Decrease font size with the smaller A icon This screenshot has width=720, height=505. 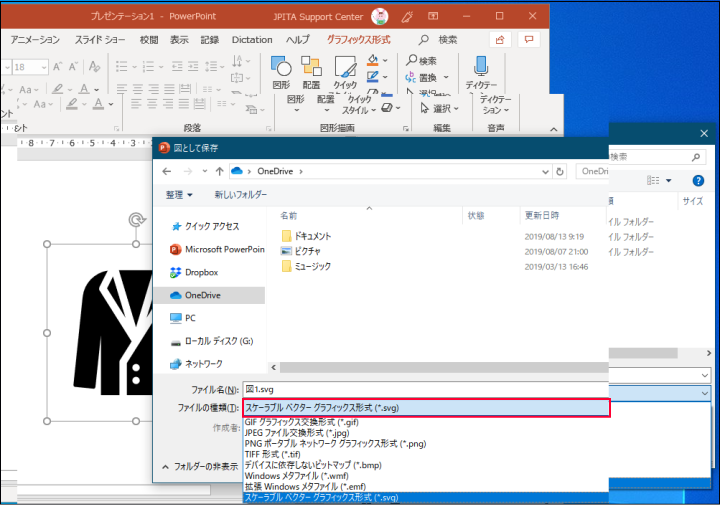[x=73, y=67]
